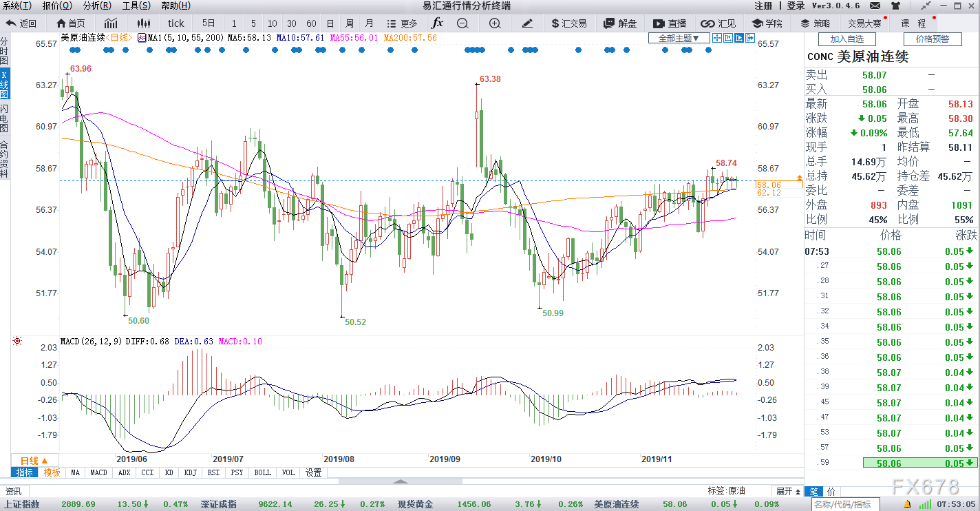Expand the 展开 panel toggle
Screen dimensions: 980x511
(x=789, y=491)
